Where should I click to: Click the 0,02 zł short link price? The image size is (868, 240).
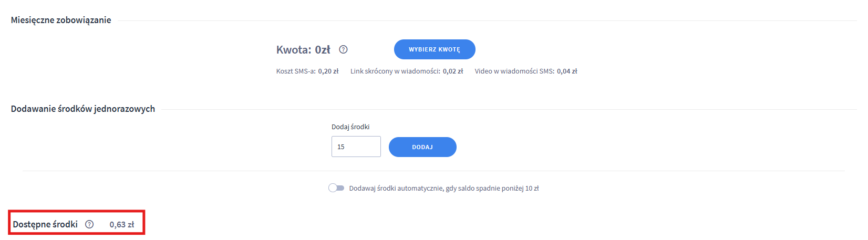pos(453,71)
